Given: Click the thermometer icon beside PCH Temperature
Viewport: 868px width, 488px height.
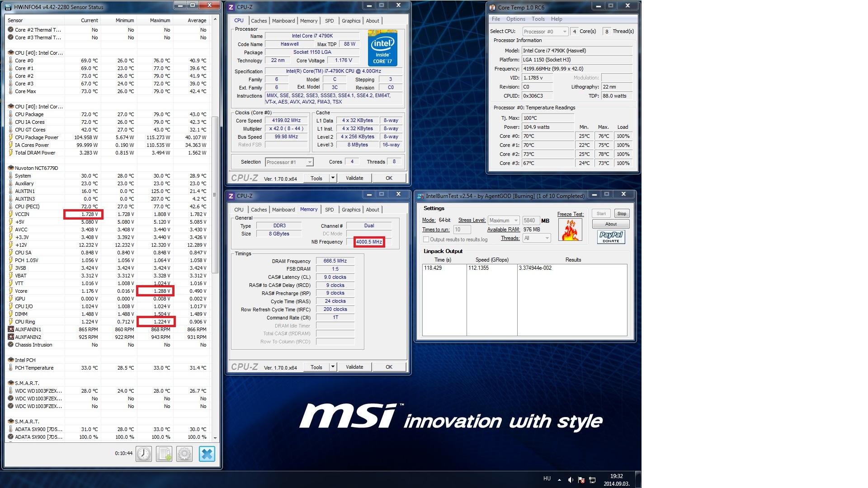Looking at the screenshot, I should point(11,368).
